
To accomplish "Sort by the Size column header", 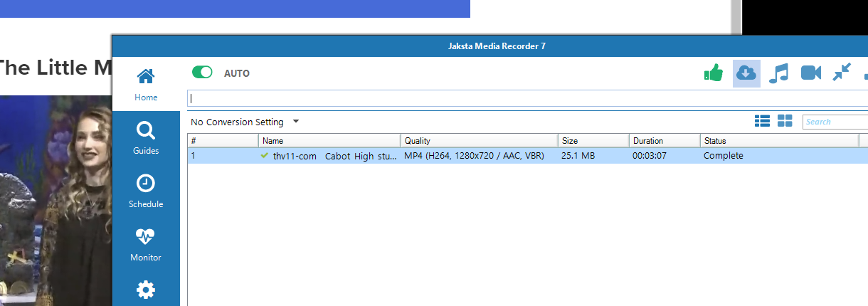I will pyautogui.click(x=593, y=141).
